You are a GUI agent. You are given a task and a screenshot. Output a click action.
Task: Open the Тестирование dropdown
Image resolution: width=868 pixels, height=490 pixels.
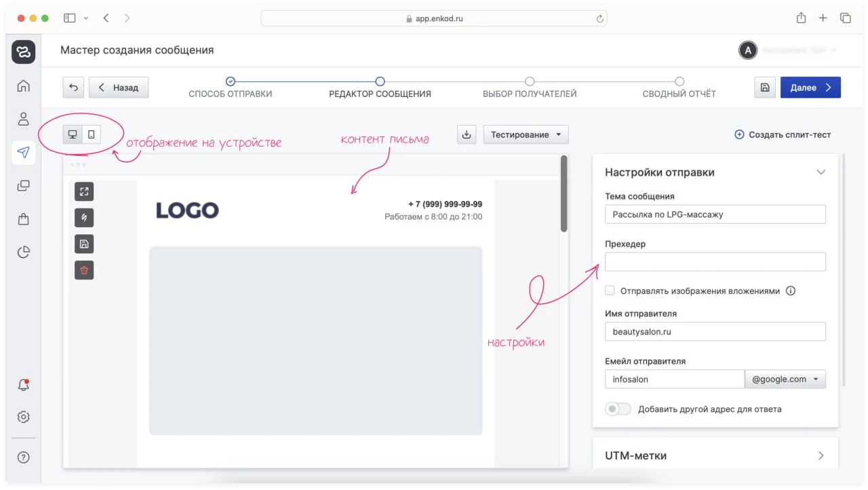(x=526, y=134)
